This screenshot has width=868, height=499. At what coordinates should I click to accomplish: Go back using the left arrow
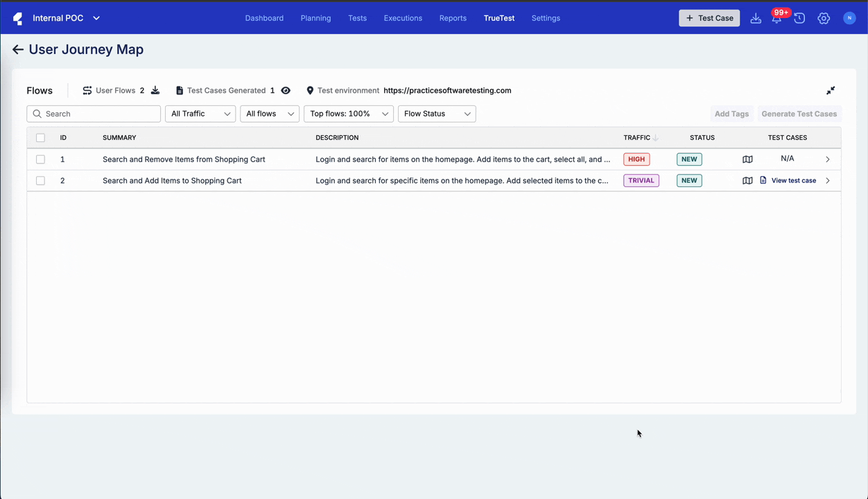click(17, 50)
